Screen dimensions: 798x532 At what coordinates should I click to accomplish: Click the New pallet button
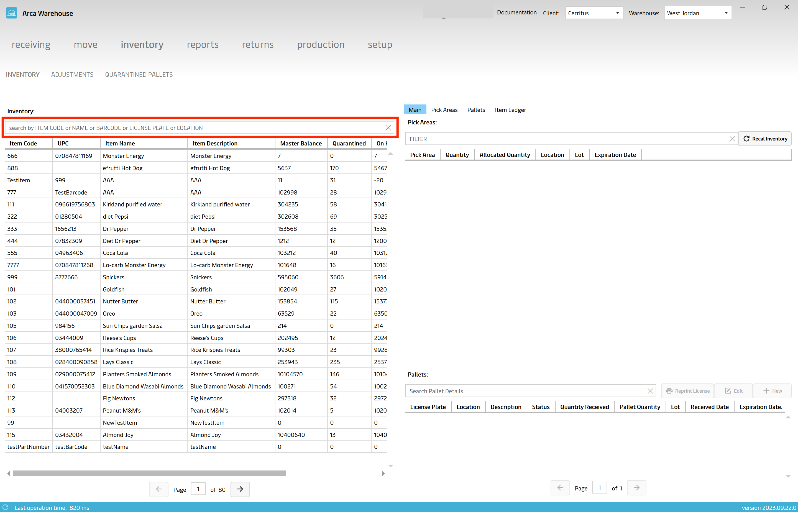click(773, 391)
